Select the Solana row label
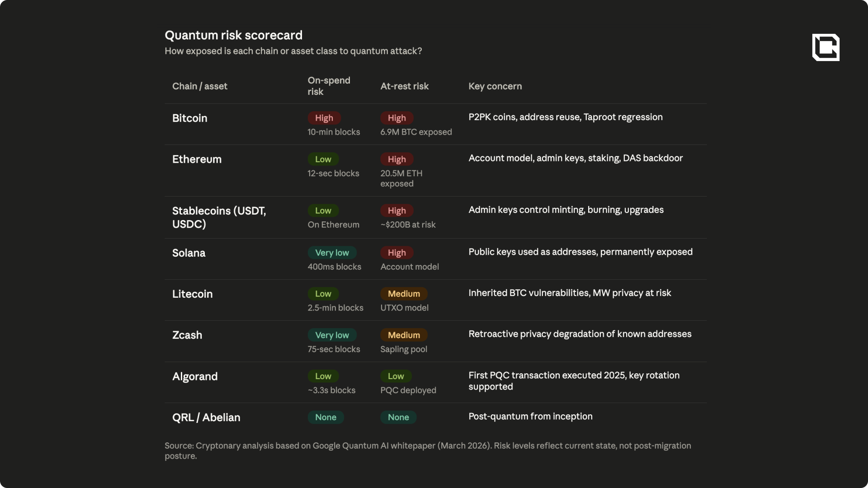 tap(189, 253)
